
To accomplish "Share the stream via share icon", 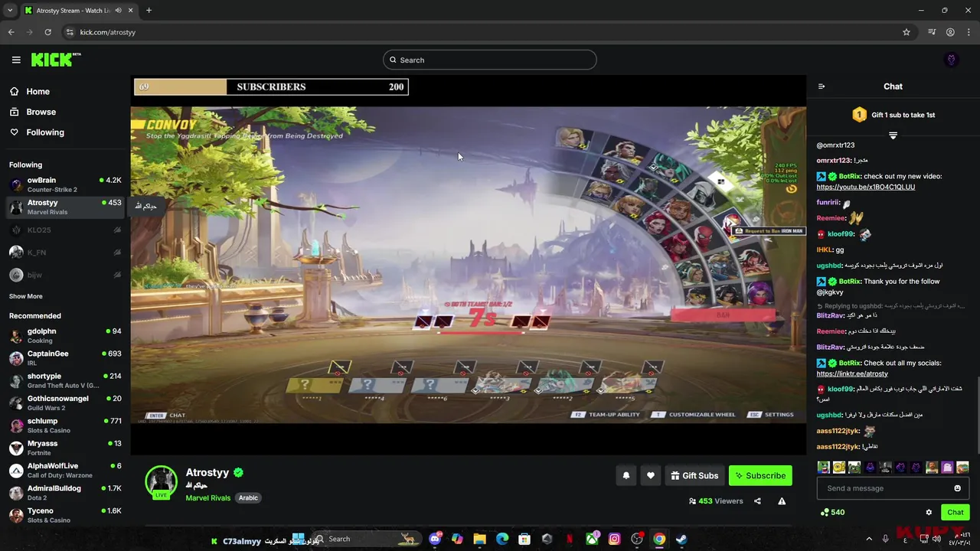I will (x=757, y=501).
